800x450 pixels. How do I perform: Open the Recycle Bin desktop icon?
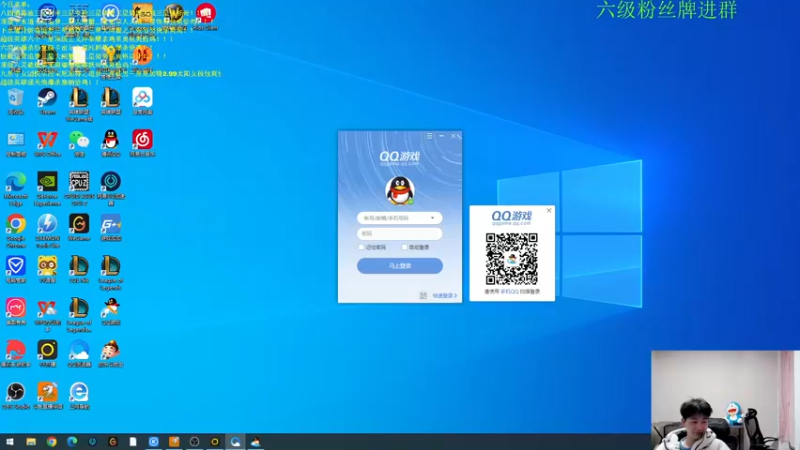16,101
